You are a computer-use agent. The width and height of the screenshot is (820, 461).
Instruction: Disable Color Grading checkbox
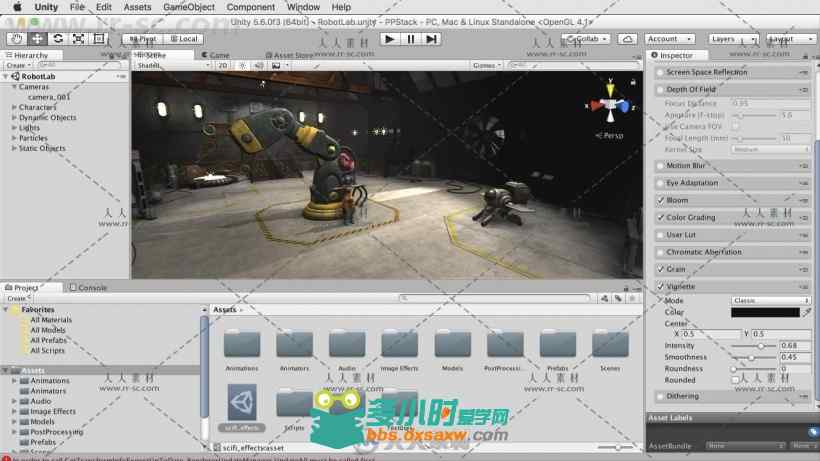coord(660,217)
